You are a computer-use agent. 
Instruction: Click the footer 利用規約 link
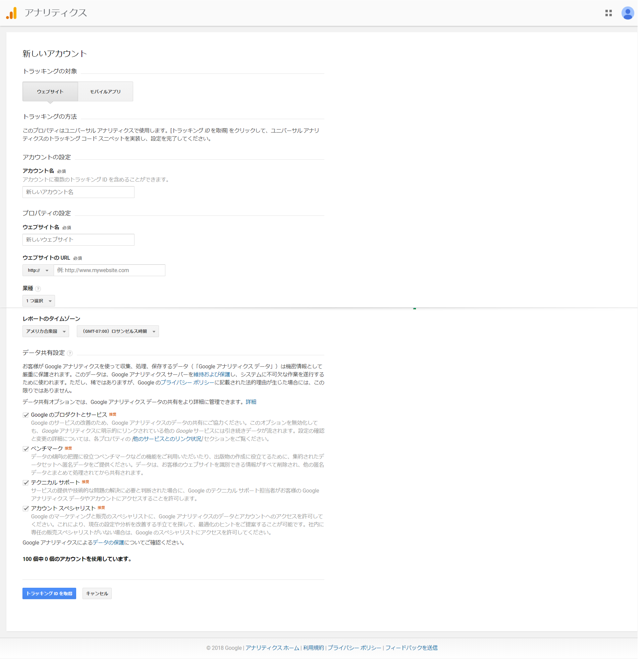(x=314, y=648)
